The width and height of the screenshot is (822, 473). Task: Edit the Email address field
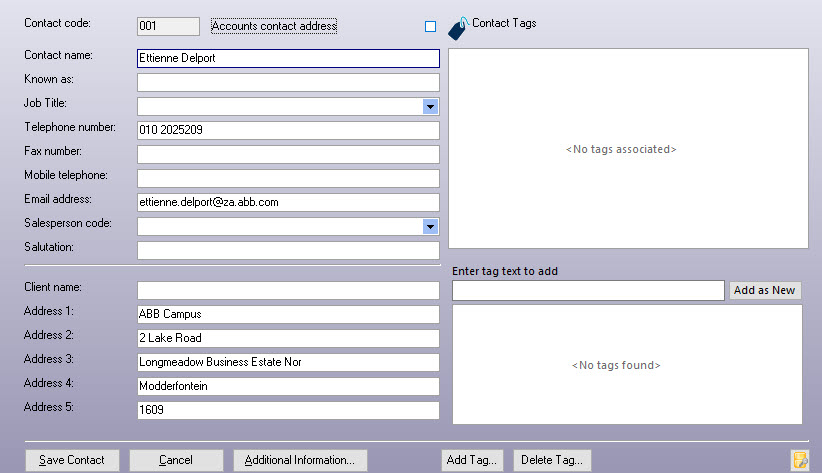[288, 202]
